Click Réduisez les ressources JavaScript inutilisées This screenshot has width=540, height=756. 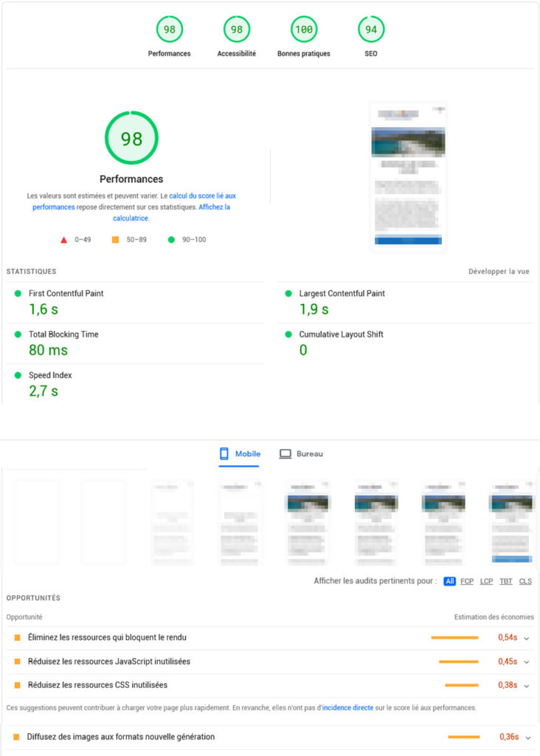109,661
